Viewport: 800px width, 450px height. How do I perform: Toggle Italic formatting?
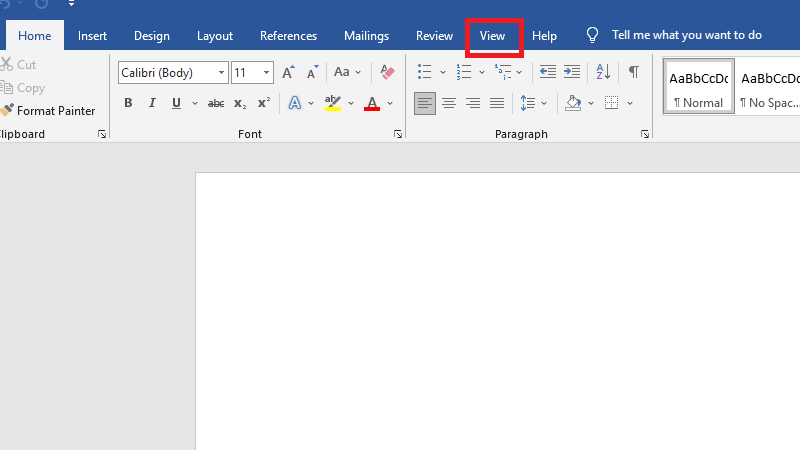pos(152,103)
